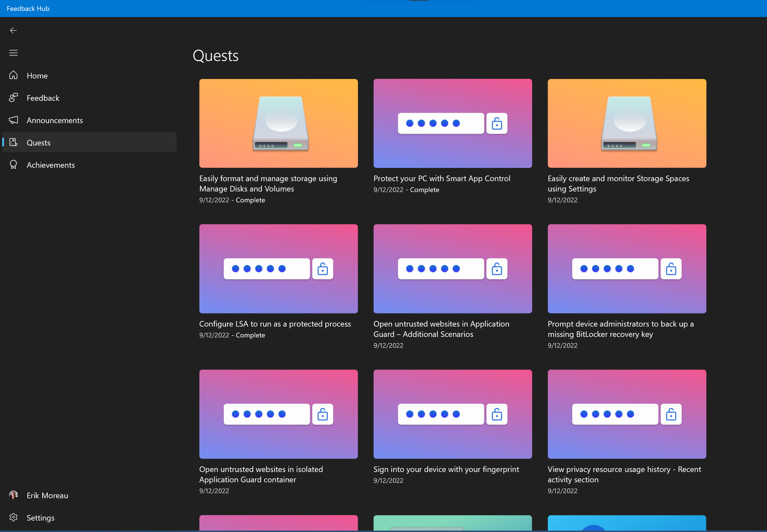Click Erik Moreau's profile avatar
The image size is (767, 532).
click(13, 495)
